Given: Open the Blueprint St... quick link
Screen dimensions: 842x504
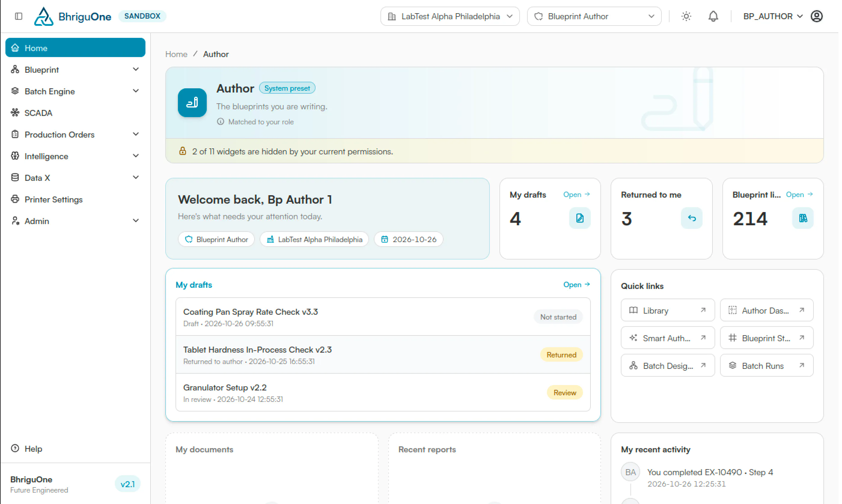Looking at the screenshot, I should tap(767, 338).
